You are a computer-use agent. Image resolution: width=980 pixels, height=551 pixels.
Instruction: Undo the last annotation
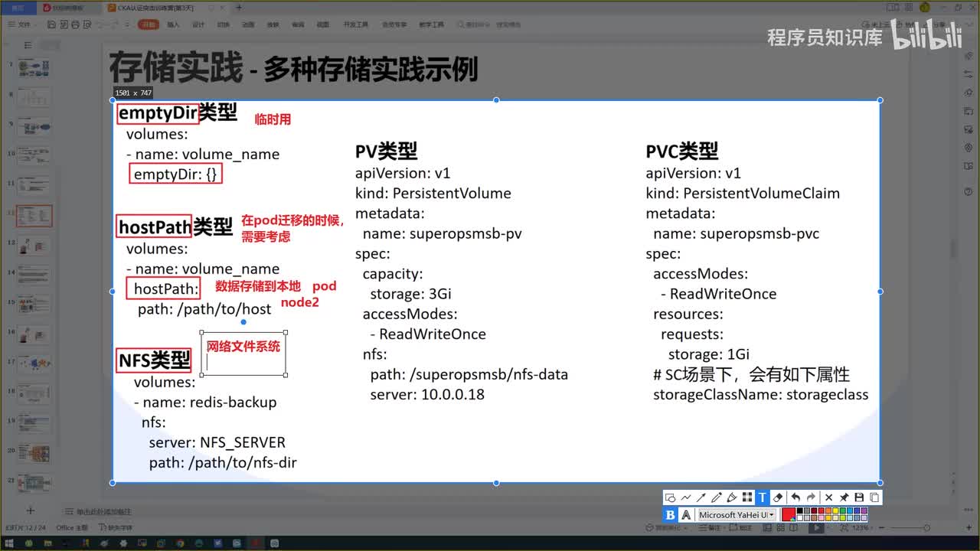coord(795,497)
